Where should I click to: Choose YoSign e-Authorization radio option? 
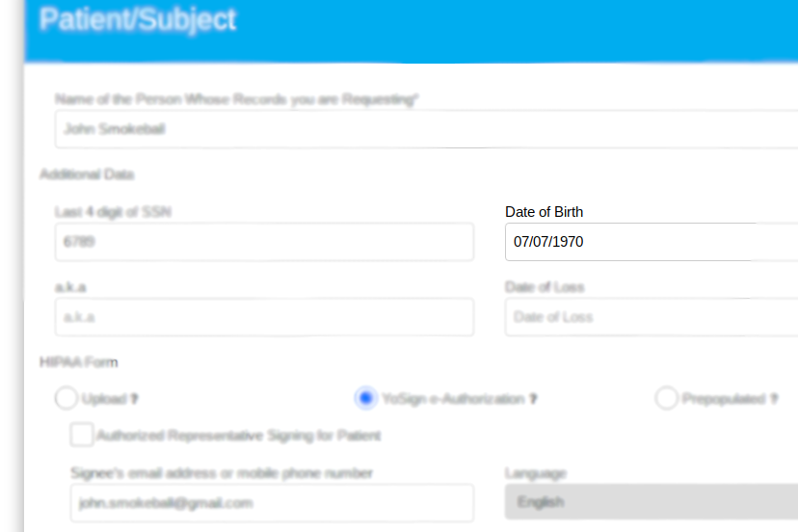365,398
